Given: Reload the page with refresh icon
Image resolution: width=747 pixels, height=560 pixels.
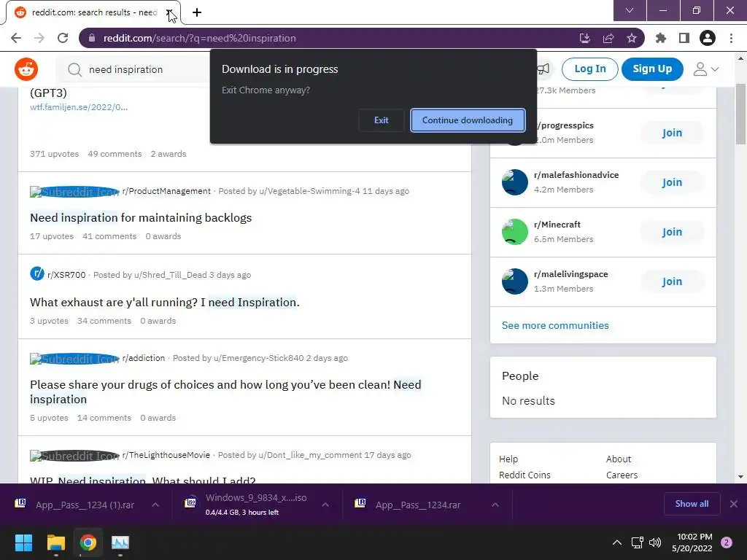Looking at the screenshot, I should click(x=63, y=38).
